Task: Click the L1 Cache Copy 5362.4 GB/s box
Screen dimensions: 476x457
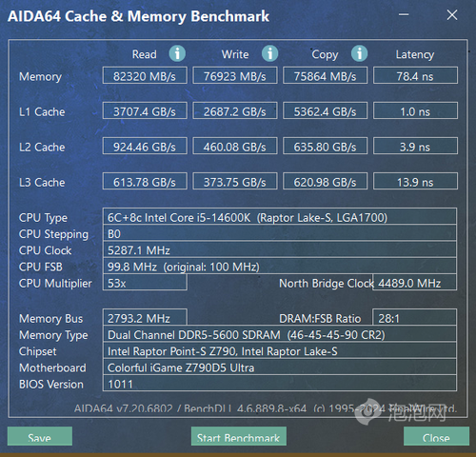Action: coord(325,110)
